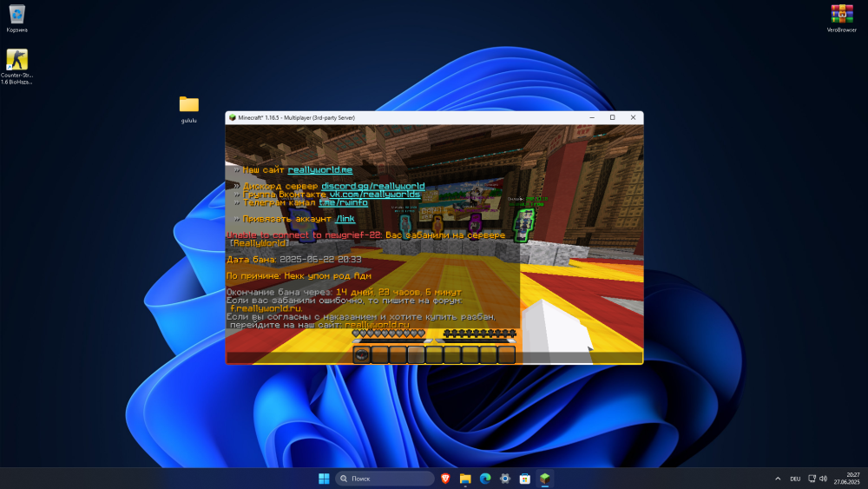Click Minecraft window title bar icon
Viewport: 868px width, 489px height.
coord(233,117)
